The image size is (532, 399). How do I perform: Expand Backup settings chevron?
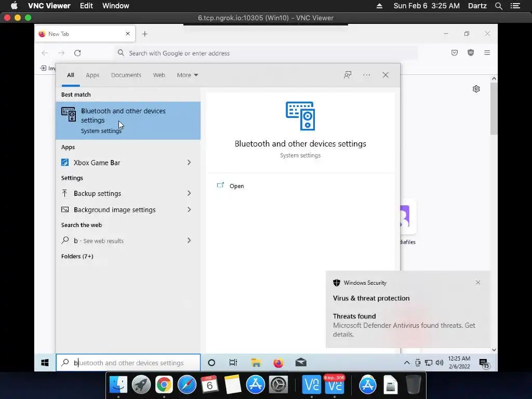[x=189, y=193]
